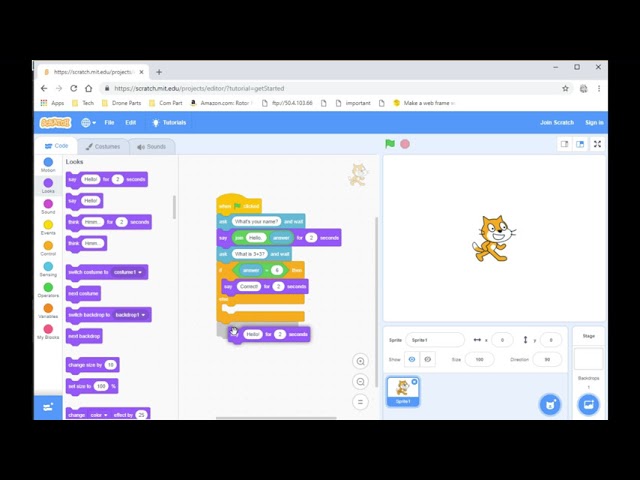Switch to the Sounds tab
The height and width of the screenshot is (480, 640).
(x=151, y=147)
